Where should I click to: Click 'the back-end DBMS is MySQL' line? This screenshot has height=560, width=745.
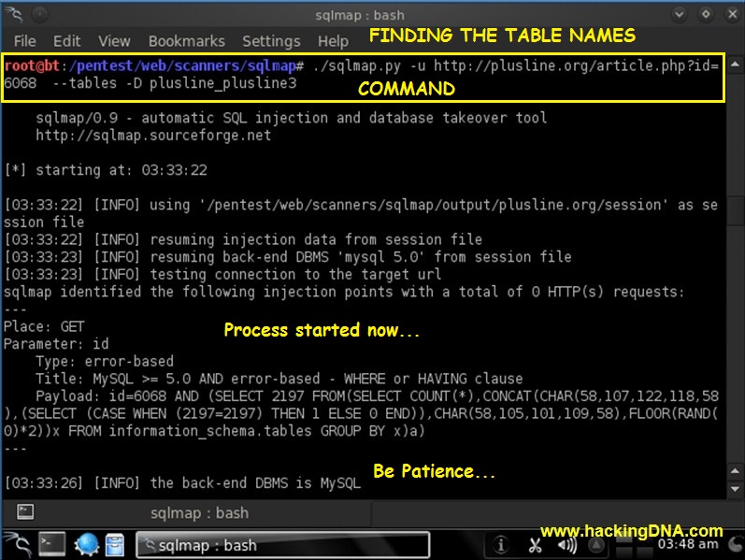[255, 483]
